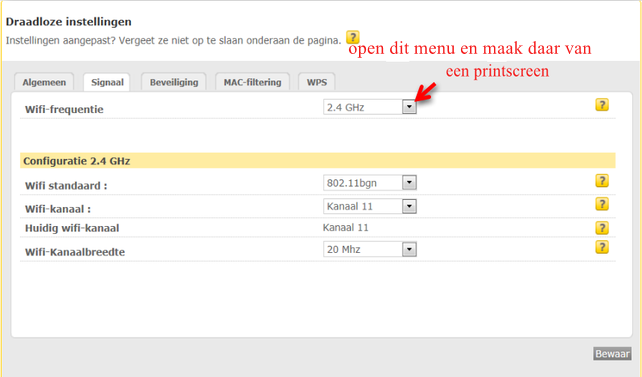This screenshot has width=642, height=377.
Task: Select the Signaal tab
Action: 107,82
